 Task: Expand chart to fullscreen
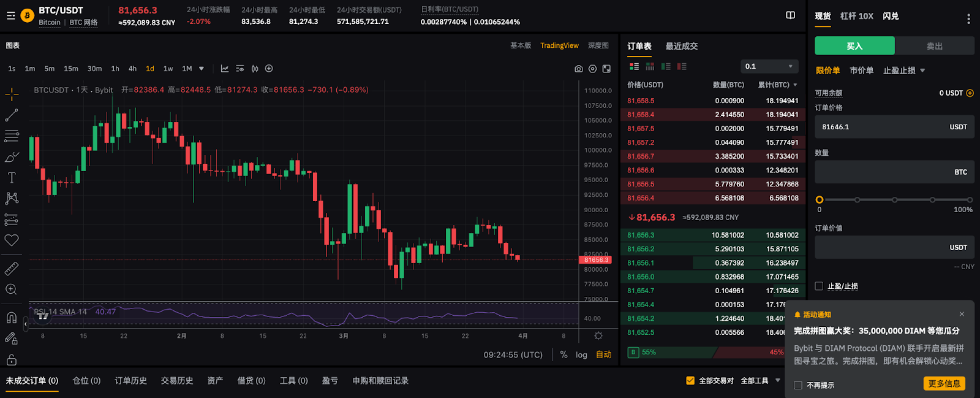(606, 69)
